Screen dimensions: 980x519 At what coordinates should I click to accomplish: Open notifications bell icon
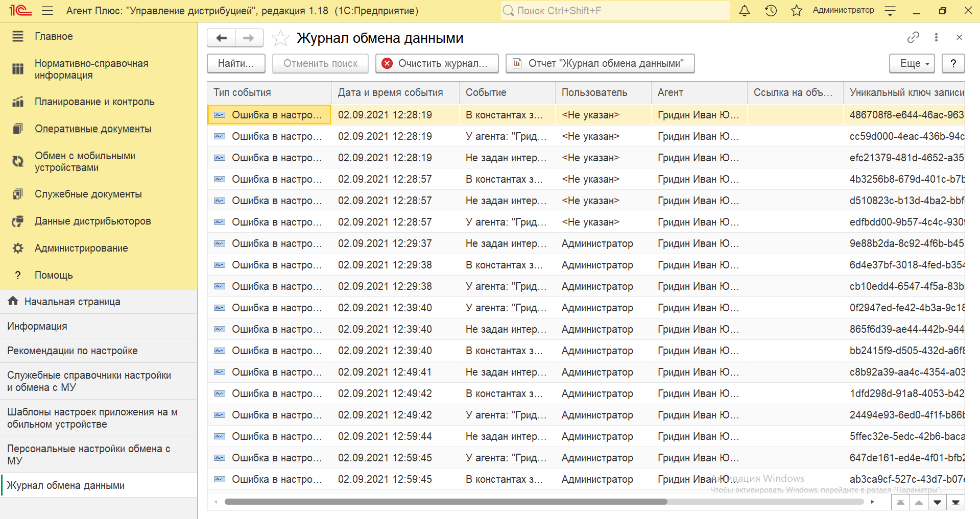click(x=745, y=11)
